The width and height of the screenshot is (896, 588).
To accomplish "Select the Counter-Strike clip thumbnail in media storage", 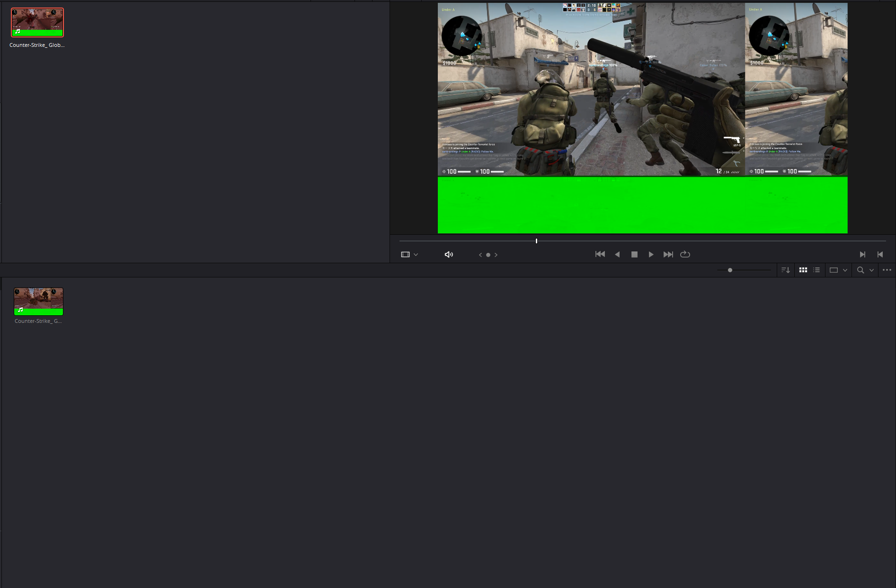I will coord(37,22).
